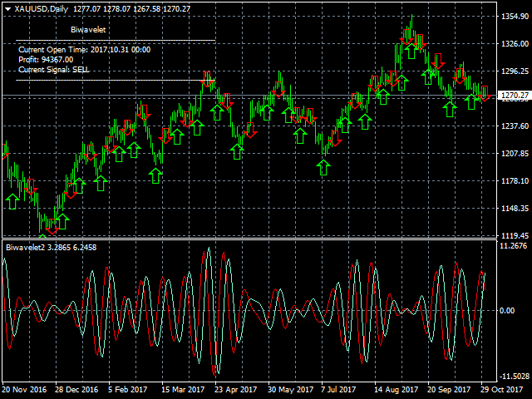The height and width of the screenshot is (399, 532).
Task: Click the 1148.35 price axis label
Action: point(515,209)
